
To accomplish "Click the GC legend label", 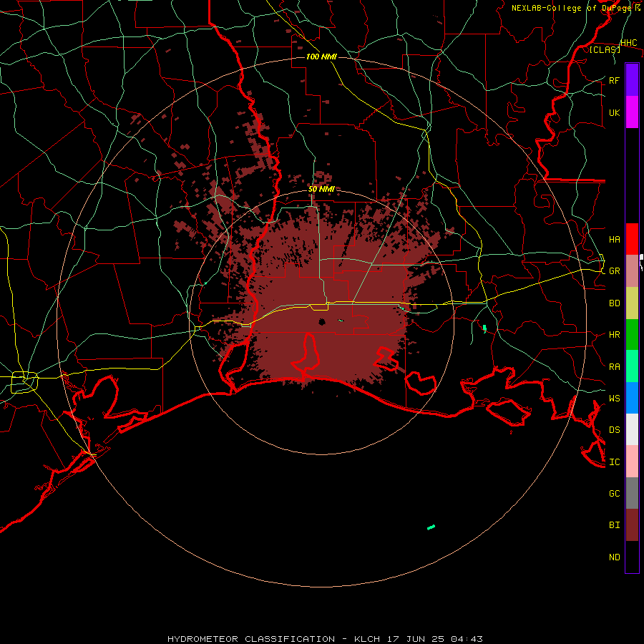I will (614, 493).
